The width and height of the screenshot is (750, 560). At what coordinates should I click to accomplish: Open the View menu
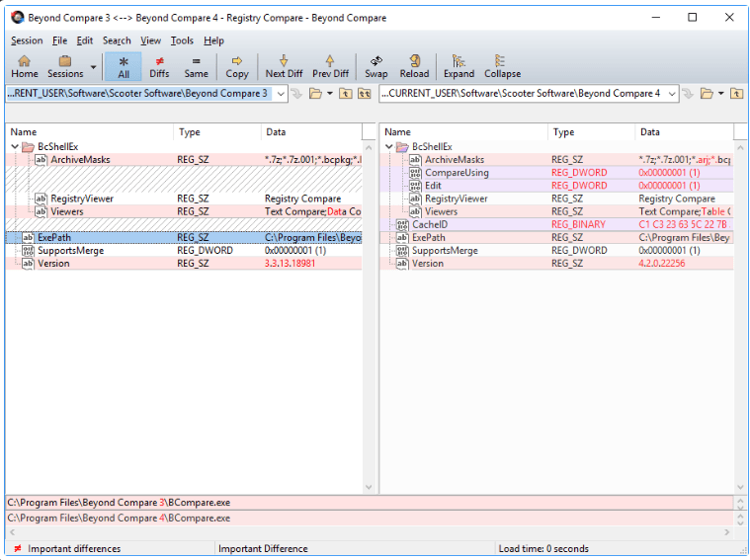(150, 40)
